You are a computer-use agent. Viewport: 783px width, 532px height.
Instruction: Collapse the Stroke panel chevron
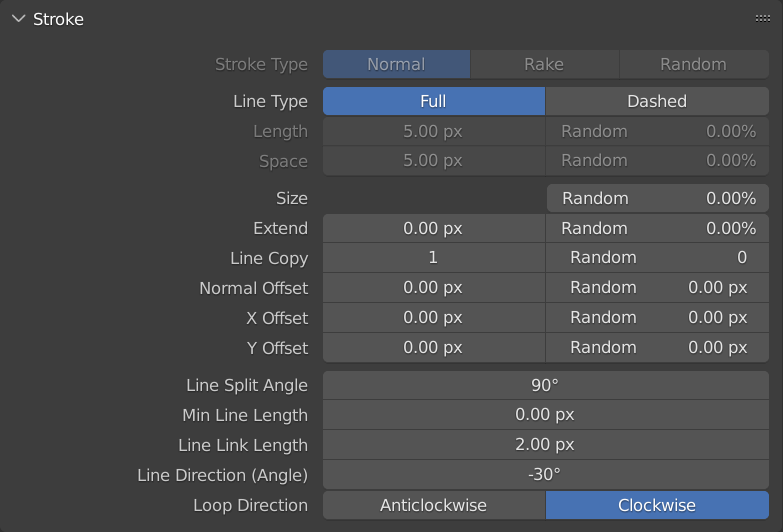[x=18, y=19]
